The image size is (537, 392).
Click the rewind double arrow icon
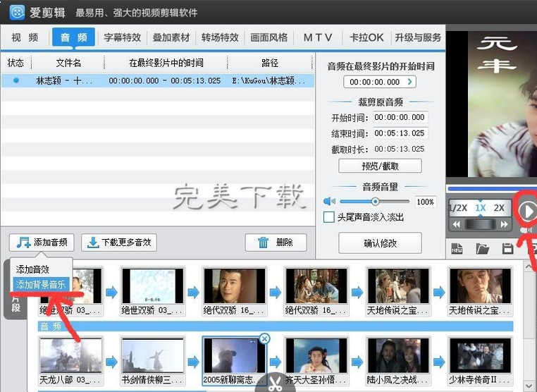(457, 224)
